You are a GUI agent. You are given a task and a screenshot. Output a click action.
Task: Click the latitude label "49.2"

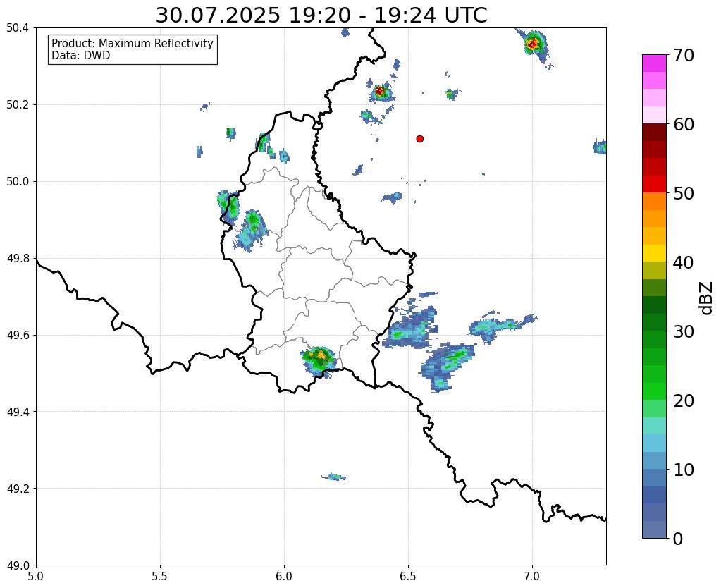(18, 488)
